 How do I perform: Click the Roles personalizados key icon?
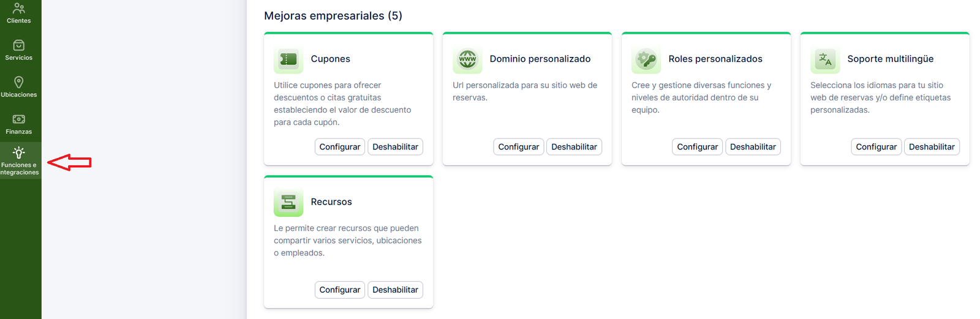[x=646, y=59]
